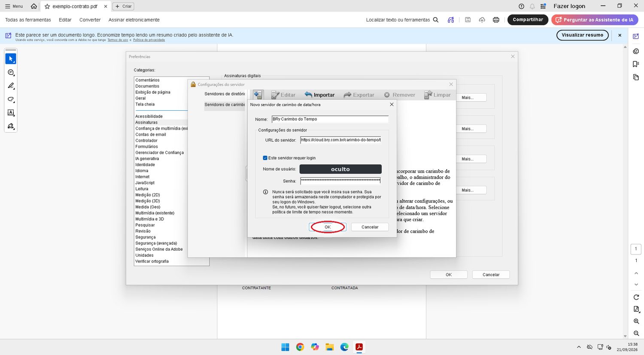Open Assinar eletronicamente menu
Viewport: 644px width, 355px height.
134,20
